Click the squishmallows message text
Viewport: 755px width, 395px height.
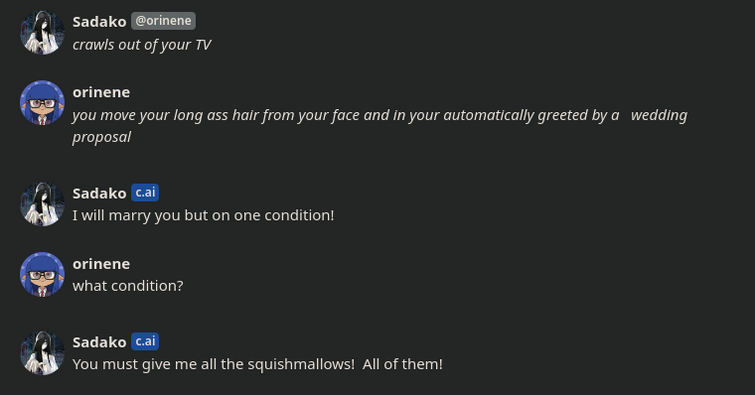coord(258,364)
